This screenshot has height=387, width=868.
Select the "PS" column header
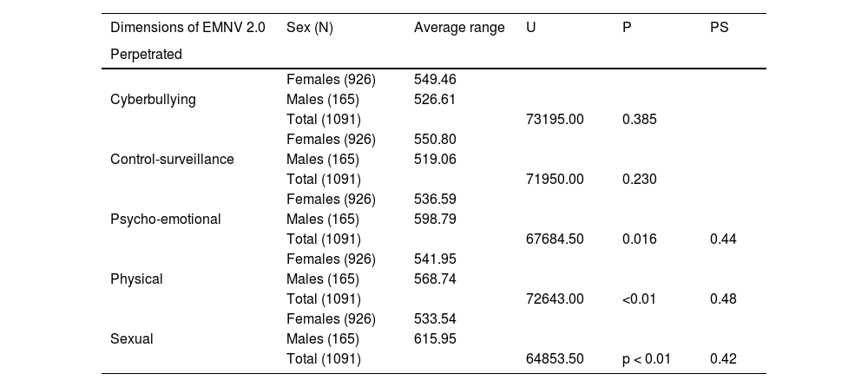click(719, 27)
